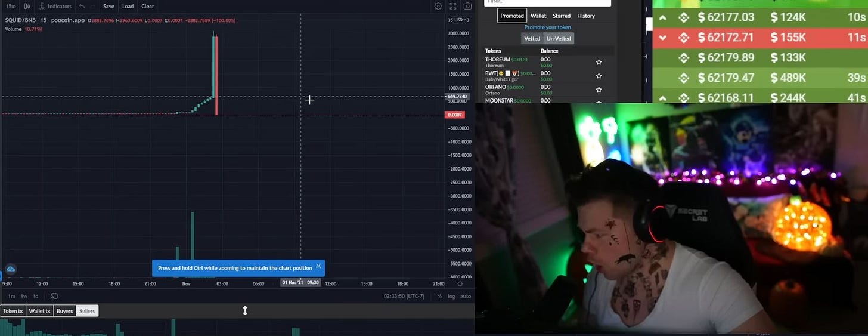The image size is (868, 336).
Task: Follow the Promote your token link
Action: pyautogui.click(x=548, y=27)
